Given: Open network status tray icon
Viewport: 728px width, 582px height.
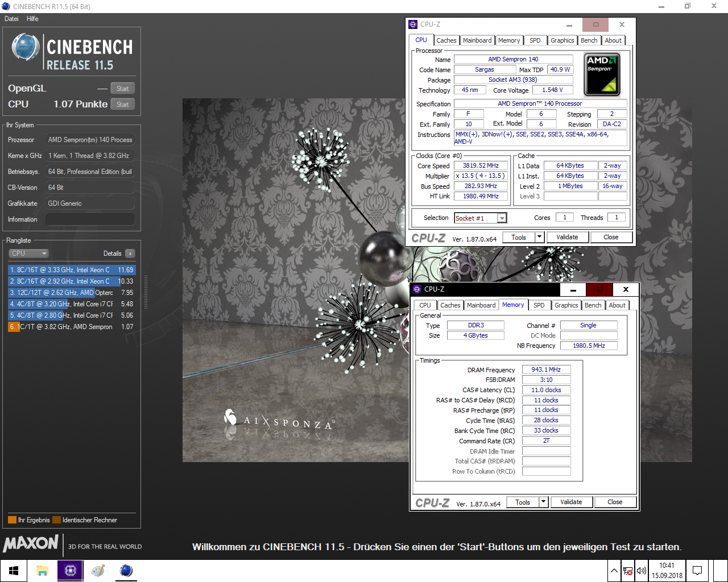Looking at the screenshot, I should click(x=628, y=571).
